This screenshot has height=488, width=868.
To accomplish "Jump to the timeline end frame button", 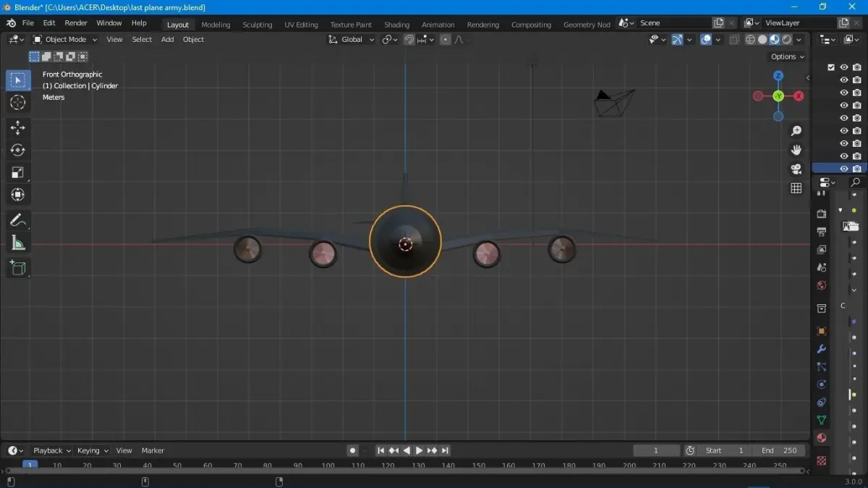I will click(445, 450).
